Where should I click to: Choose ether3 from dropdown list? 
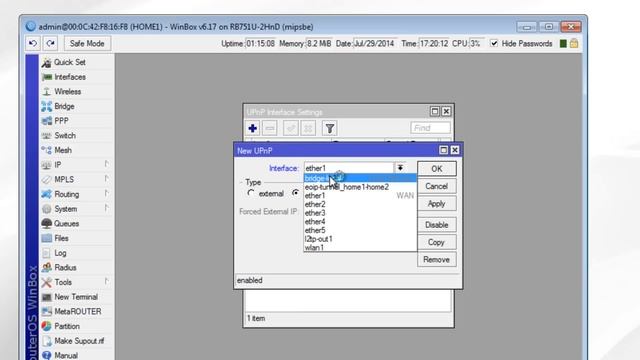point(360,213)
